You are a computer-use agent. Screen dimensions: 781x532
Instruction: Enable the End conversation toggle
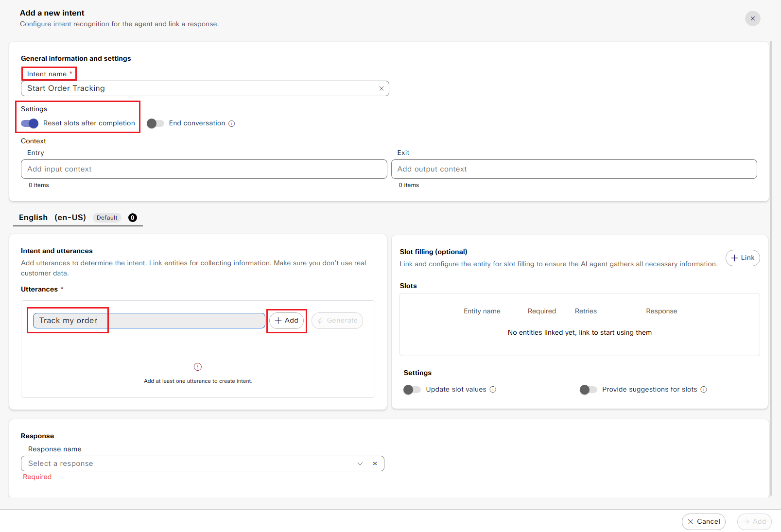pyautogui.click(x=156, y=123)
